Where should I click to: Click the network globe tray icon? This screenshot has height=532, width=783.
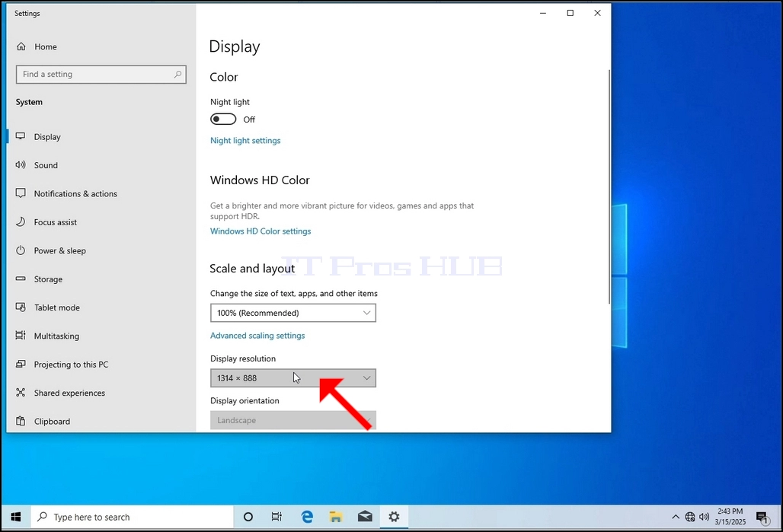[690, 517]
